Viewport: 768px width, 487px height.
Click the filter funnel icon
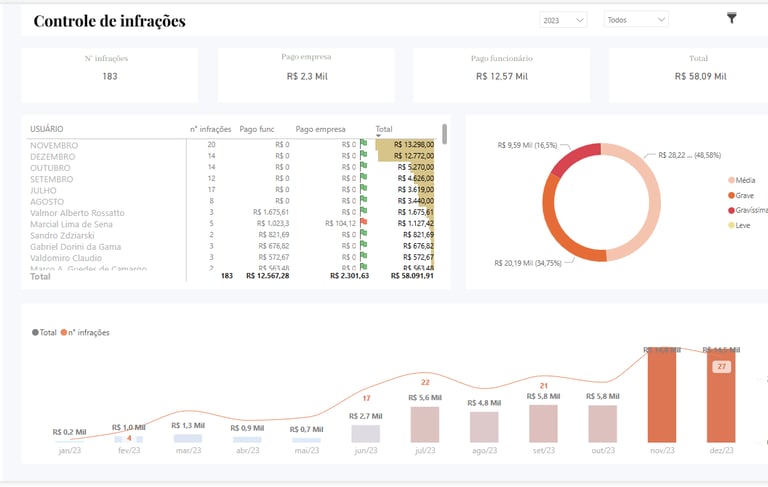tap(731, 18)
